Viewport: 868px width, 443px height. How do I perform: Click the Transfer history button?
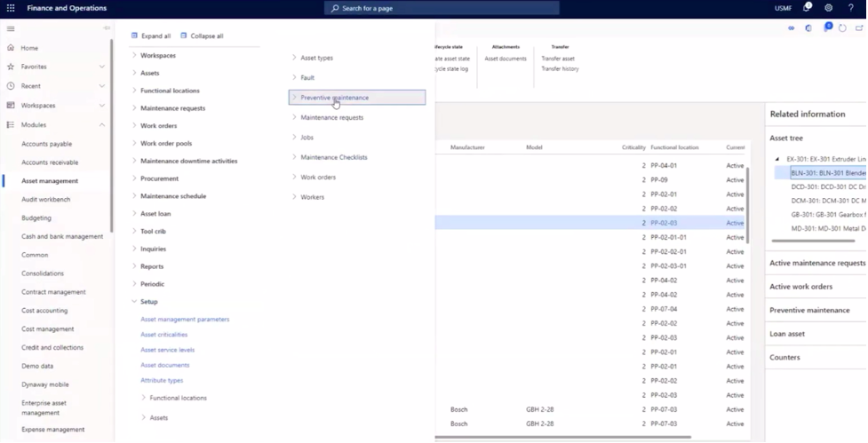tap(560, 69)
